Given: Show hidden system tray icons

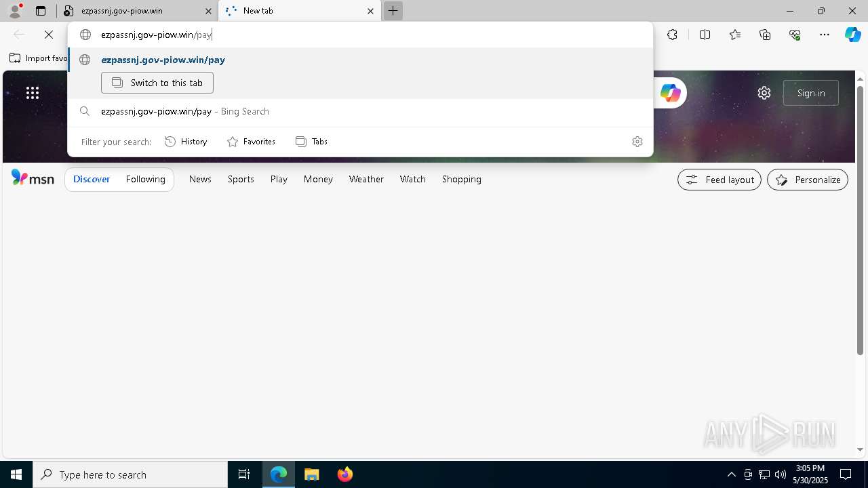Looking at the screenshot, I should click(731, 474).
